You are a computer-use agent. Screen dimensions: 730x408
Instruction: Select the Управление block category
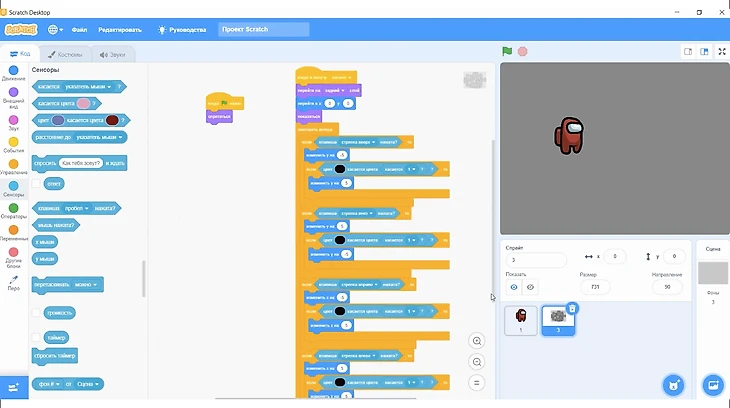(x=14, y=167)
